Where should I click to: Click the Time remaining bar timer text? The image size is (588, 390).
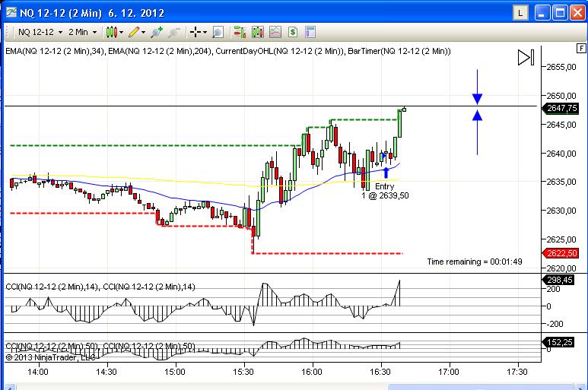[475, 262]
